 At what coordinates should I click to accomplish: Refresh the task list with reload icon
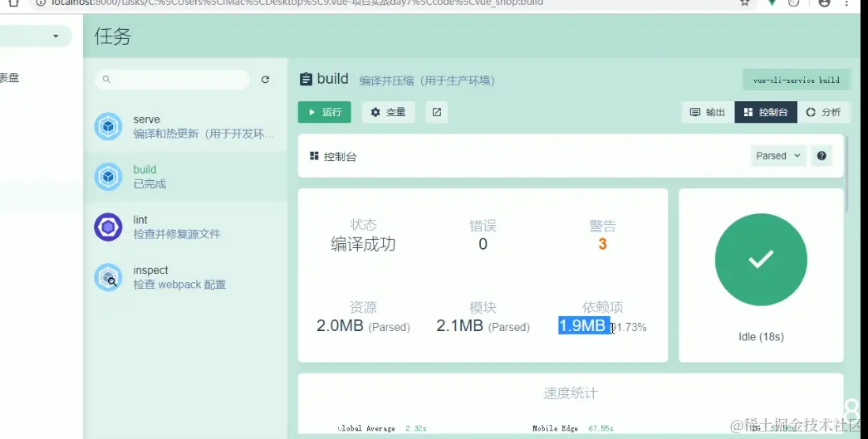(265, 80)
